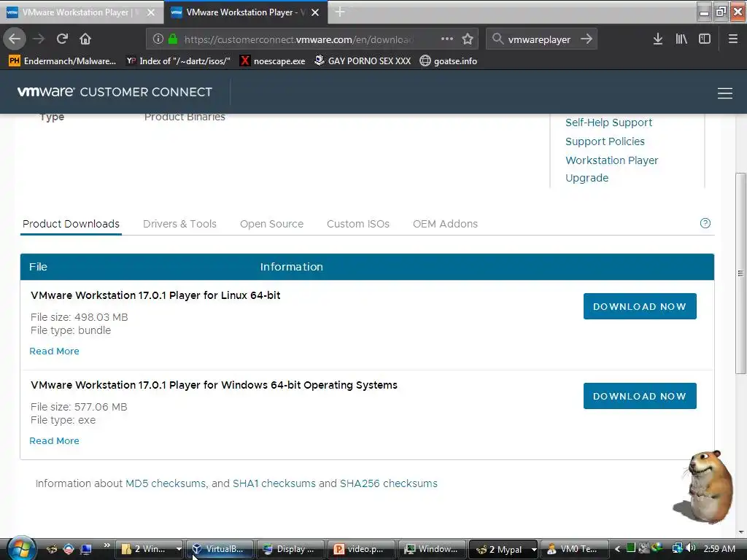Read More under the Linux 64-bit player
This screenshot has width=747, height=560.
coord(54,351)
